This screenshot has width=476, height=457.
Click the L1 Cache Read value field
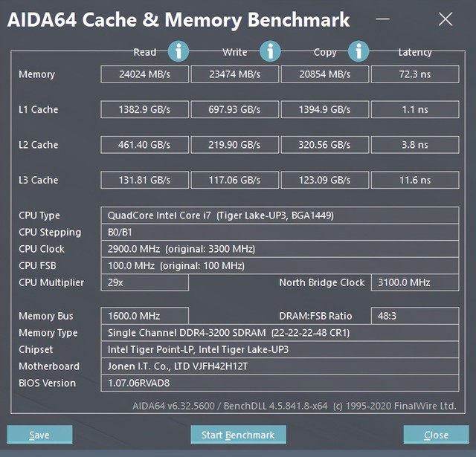tap(145, 109)
